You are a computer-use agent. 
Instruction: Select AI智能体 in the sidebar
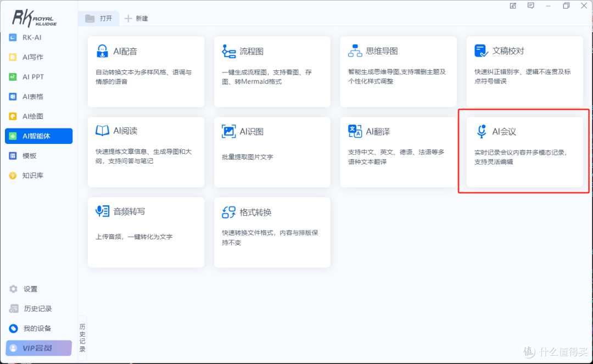[38, 136]
